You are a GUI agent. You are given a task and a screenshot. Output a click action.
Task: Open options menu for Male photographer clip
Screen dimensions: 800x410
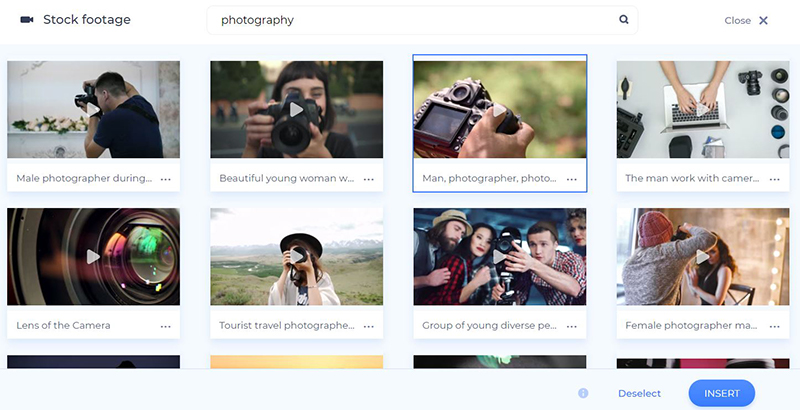(x=166, y=179)
